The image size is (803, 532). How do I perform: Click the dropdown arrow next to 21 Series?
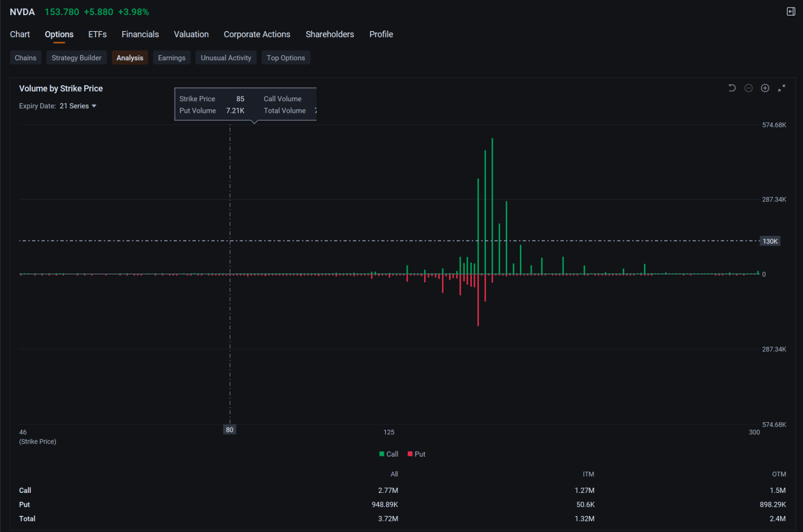pyautogui.click(x=94, y=106)
